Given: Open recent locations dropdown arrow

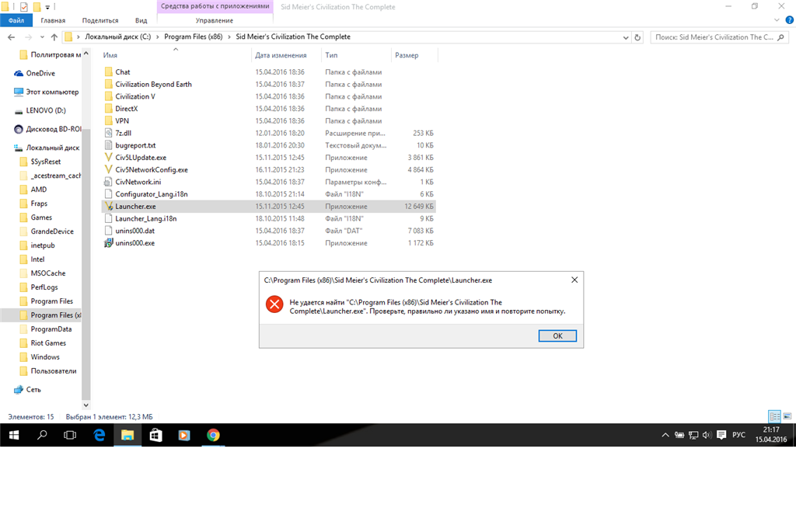Looking at the screenshot, I should coord(42,37).
